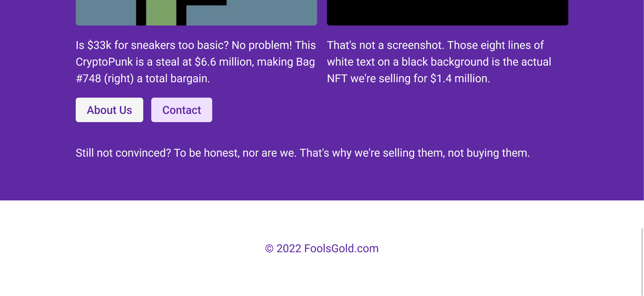Screen dimensions: 644x296
Task: Open the Contact page button
Action: (x=181, y=110)
